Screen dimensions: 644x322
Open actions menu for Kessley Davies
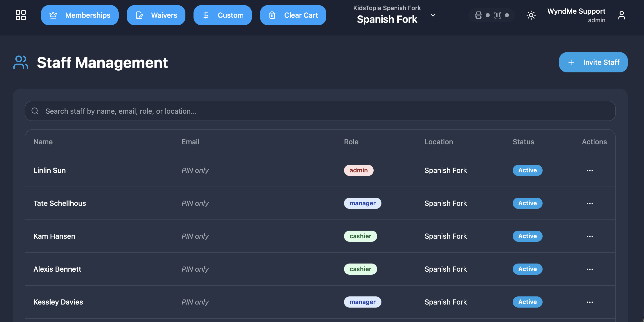[x=590, y=302]
